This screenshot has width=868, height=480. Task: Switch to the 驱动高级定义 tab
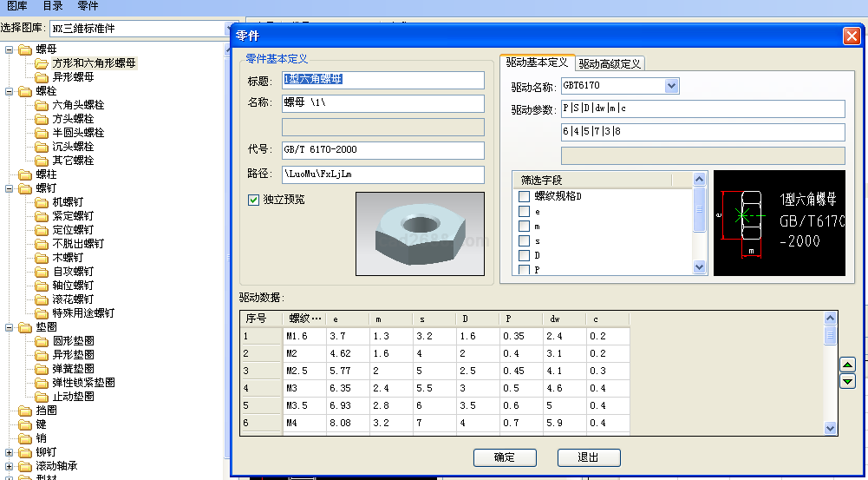[610, 63]
